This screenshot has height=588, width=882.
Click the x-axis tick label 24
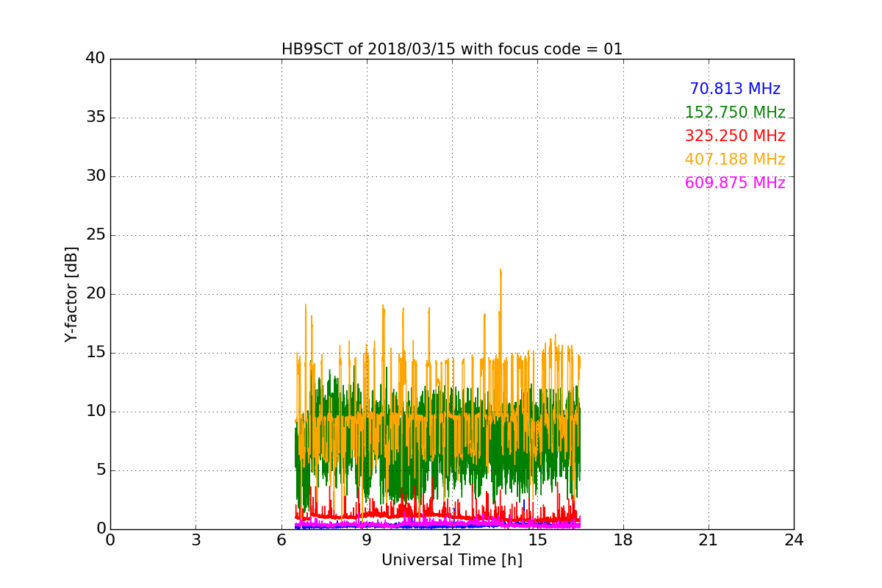point(794,540)
